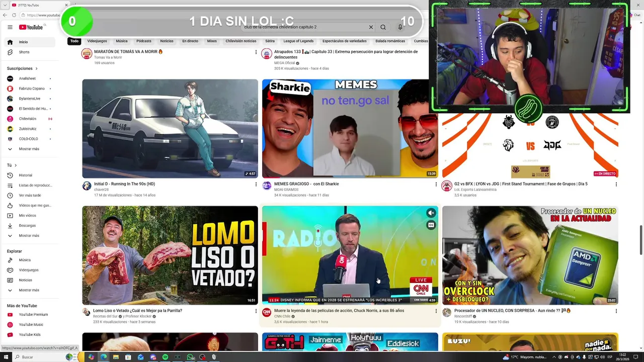
Task: Open Shorts from the sidebar
Action: click(x=29, y=52)
